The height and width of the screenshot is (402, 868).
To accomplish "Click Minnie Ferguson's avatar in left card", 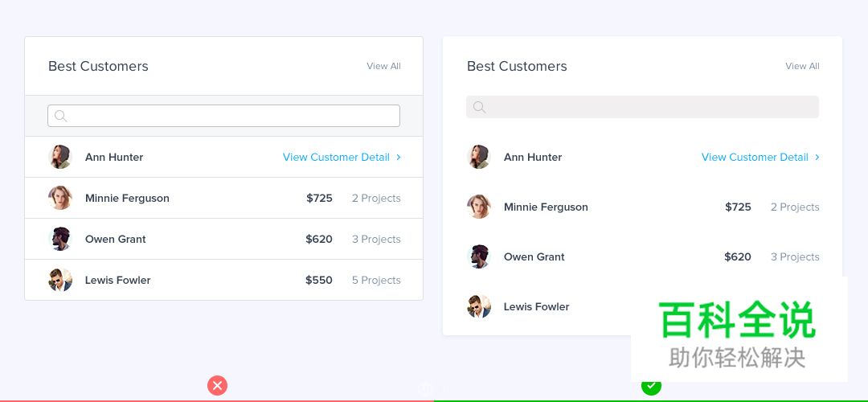I will click(60, 198).
